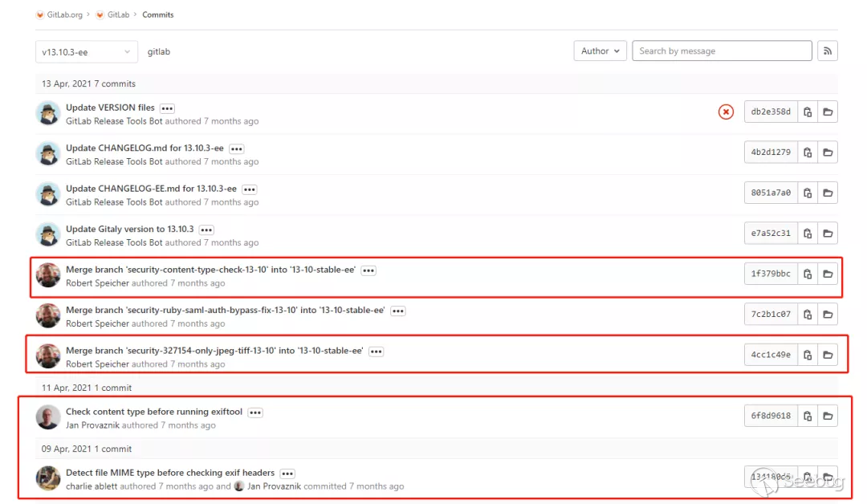Screen dimensions: 867x504
Task: Browse files at commit 8051a7a0
Action: [x=828, y=193]
